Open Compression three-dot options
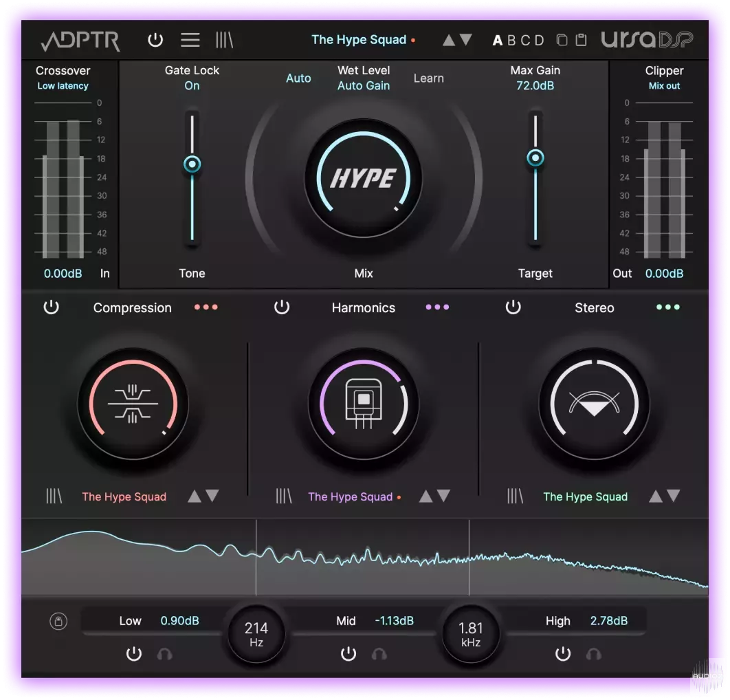This screenshot has width=730, height=700. click(206, 307)
